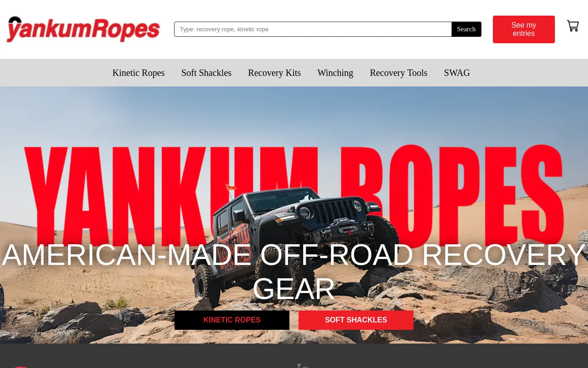Click the YankumRopes logo in header
588x368 pixels.
click(x=83, y=29)
